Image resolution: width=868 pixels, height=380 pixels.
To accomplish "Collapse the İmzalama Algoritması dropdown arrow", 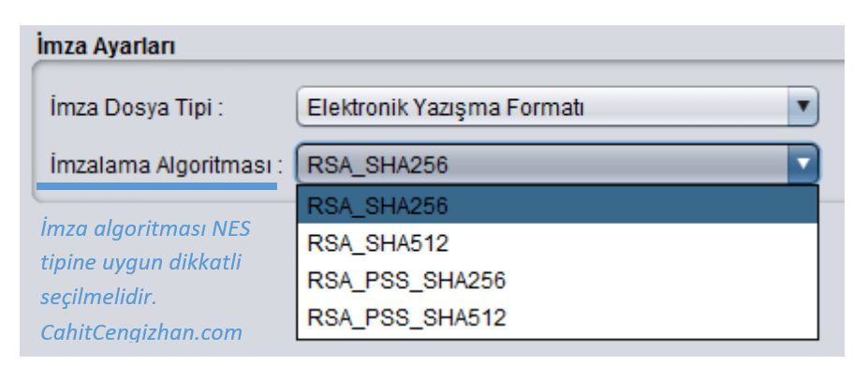I will pyautogui.click(x=802, y=166).
